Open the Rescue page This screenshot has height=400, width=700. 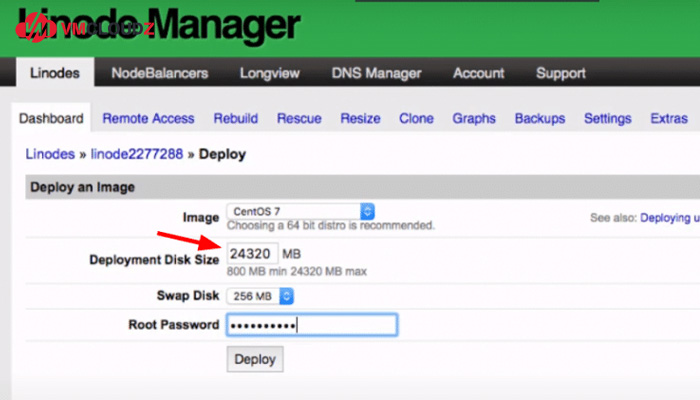(299, 118)
